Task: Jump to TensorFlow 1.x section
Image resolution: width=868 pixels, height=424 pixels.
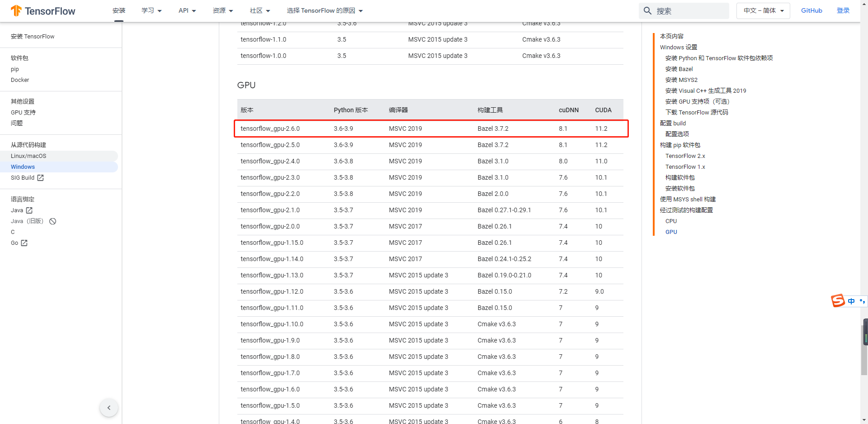Action: (685, 167)
